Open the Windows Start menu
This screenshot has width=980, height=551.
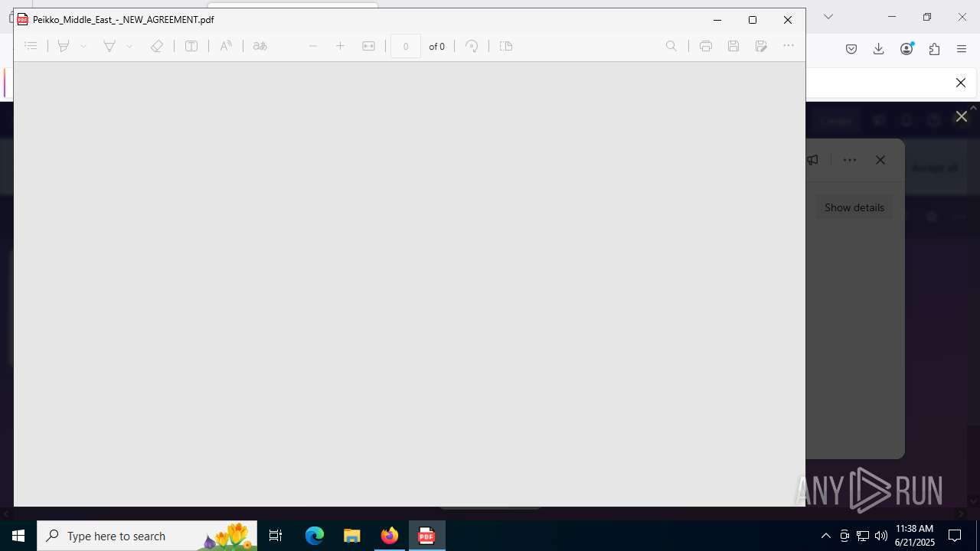[x=18, y=536]
